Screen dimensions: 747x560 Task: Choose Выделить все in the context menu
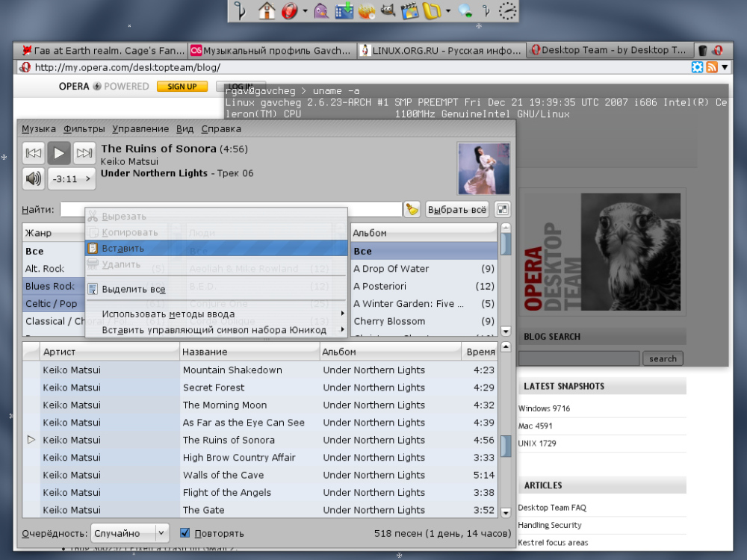click(217, 289)
